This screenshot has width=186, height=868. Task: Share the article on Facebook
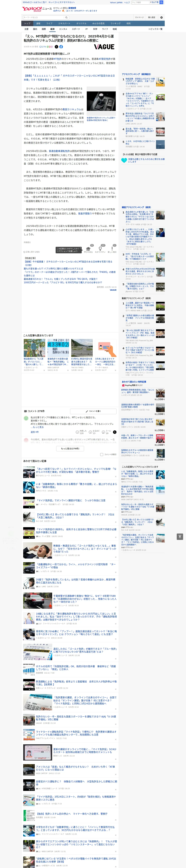(x=61, y=47)
